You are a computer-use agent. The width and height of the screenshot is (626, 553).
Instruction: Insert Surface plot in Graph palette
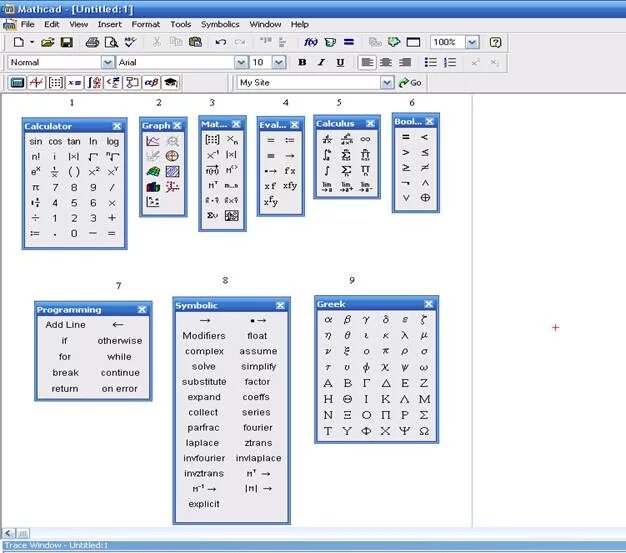coord(153,172)
